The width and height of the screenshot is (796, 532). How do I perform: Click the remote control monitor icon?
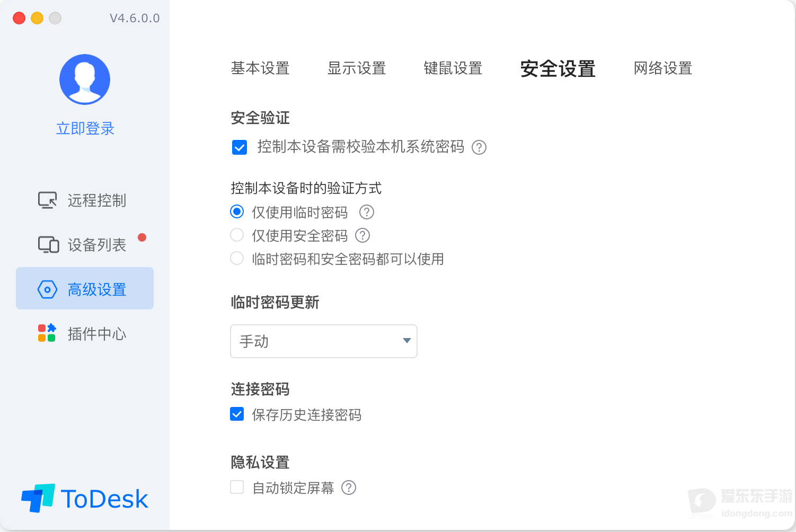point(47,200)
